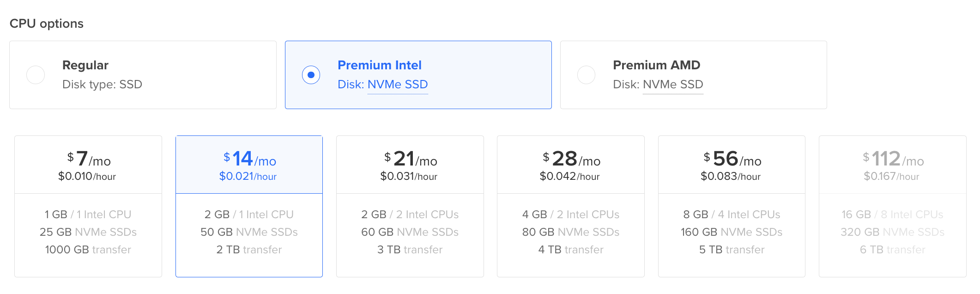Click the 8 GB / 4 Intel CPUs spec
Image resolution: width=980 pixels, height=294 pixels.
732,214
